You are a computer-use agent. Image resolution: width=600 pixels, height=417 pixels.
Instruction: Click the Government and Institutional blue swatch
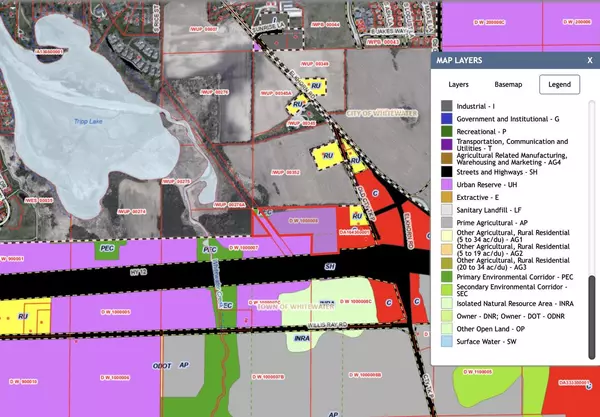point(447,118)
